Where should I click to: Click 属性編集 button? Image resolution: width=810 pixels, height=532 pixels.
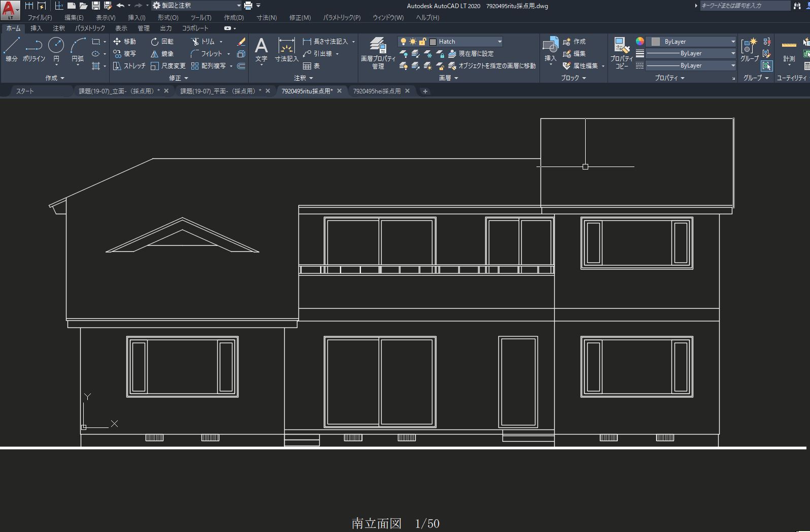click(580, 66)
